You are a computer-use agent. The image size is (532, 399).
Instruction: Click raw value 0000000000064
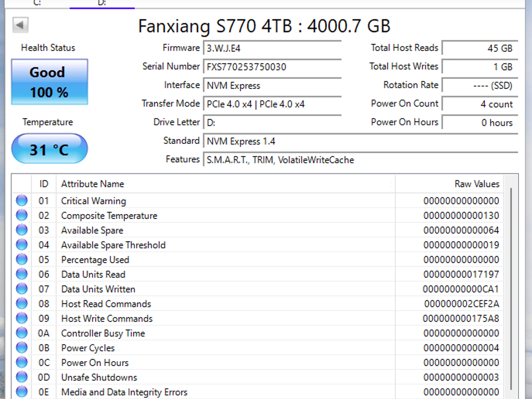(461, 230)
